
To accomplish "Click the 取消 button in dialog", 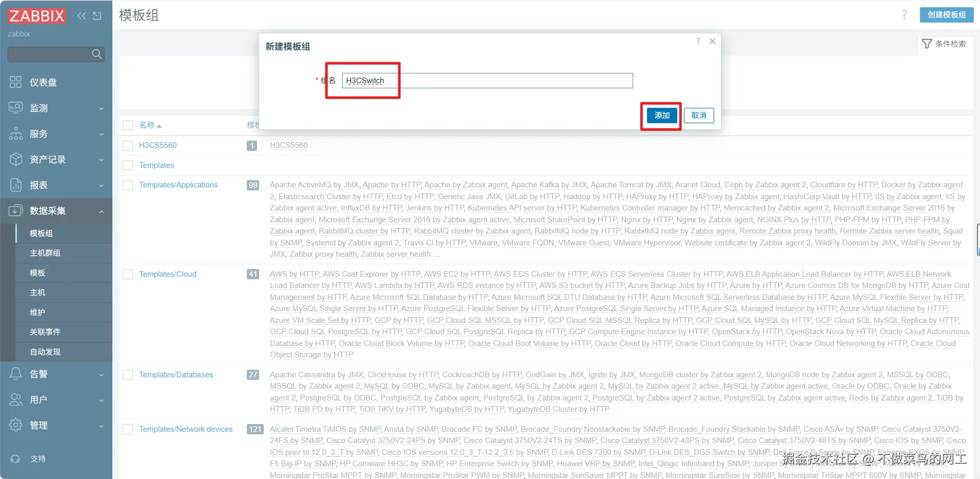I will [699, 116].
